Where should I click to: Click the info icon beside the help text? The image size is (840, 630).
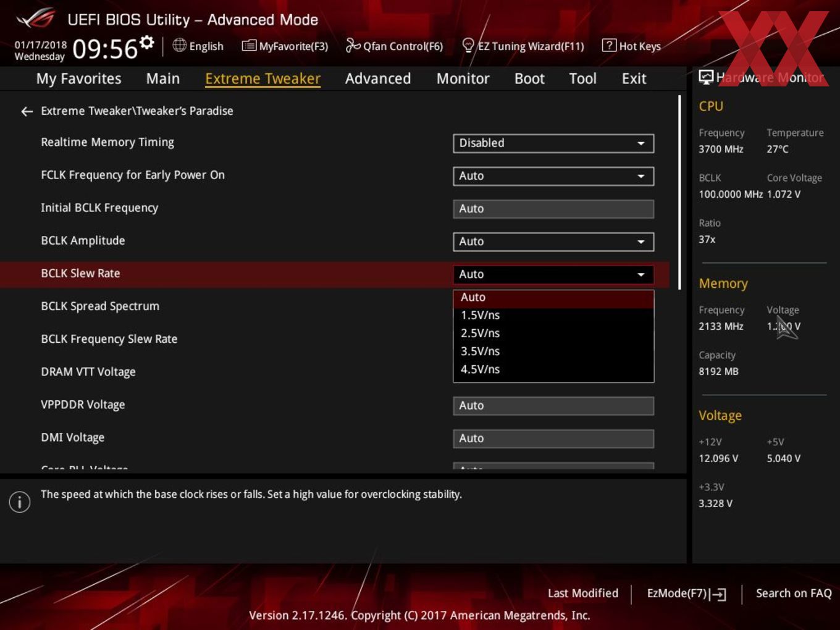coord(20,502)
